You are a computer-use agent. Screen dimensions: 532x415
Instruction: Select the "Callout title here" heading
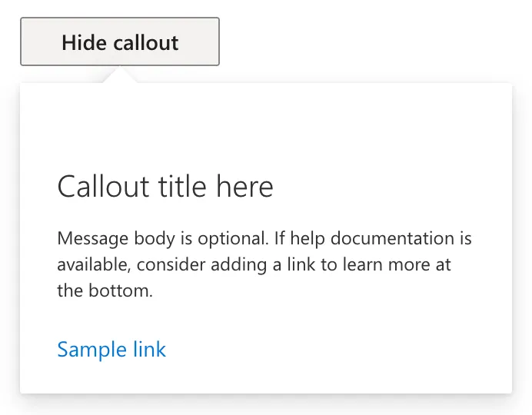coord(165,187)
